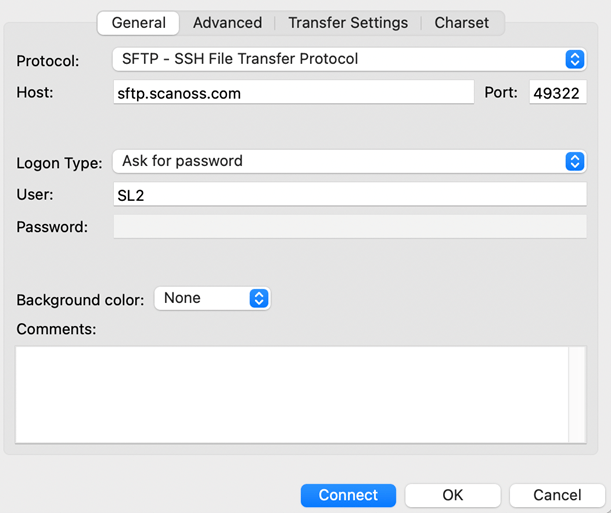Click the Port label
This screenshot has height=513, width=611.
click(x=501, y=93)
